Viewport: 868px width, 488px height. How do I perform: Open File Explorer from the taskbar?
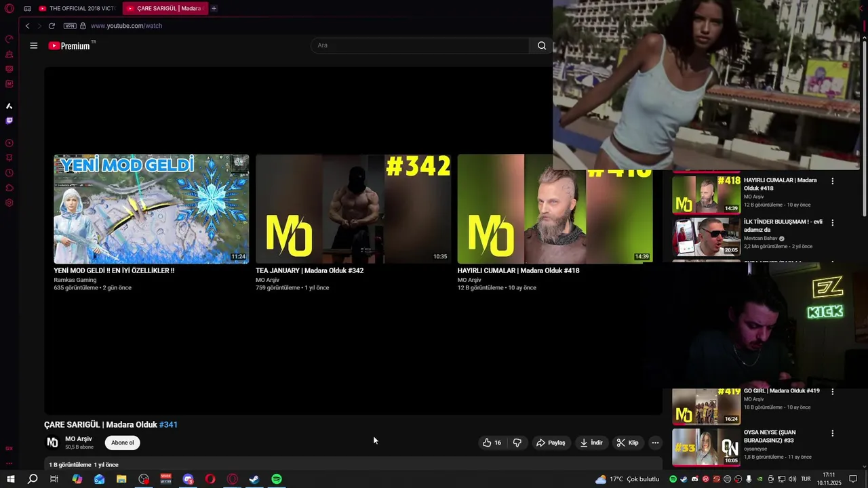pyautogui.click(x=121, y=479)
